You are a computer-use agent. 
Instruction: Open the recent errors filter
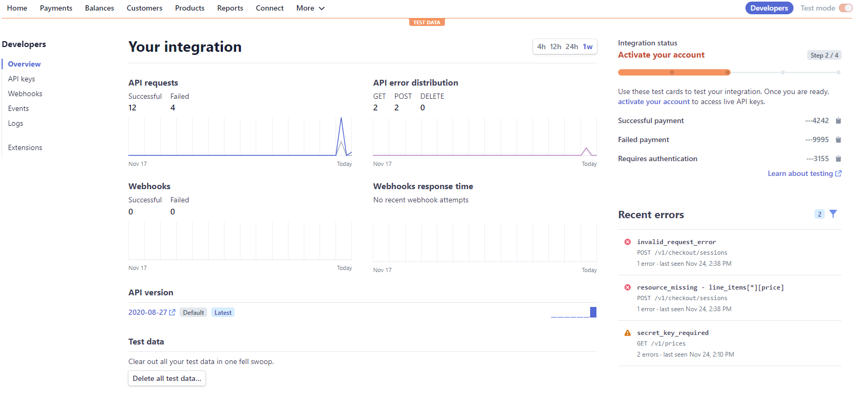pyautogui.click(x=833, y=214)
